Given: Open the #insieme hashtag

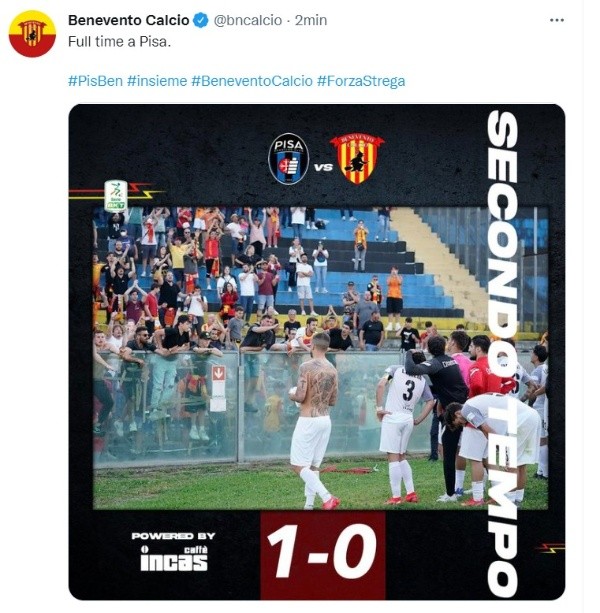Looking at the screenshot, I should (x=157, y=81).
